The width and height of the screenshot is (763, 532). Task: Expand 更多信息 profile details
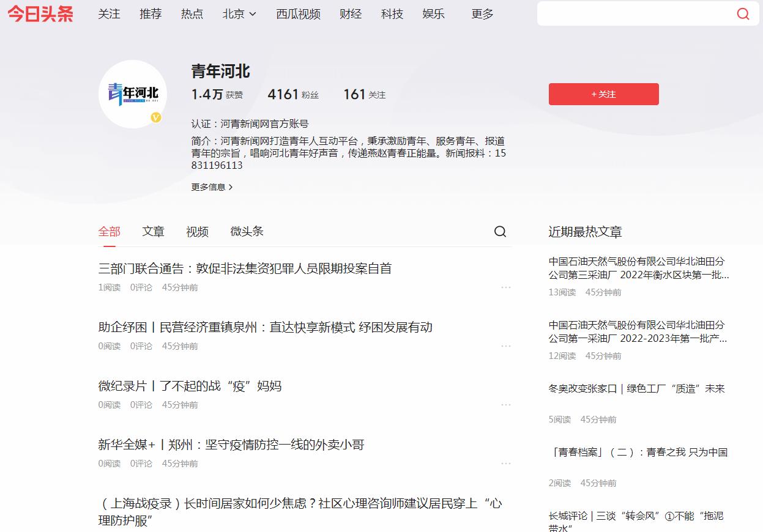click(x=212, y=187)
